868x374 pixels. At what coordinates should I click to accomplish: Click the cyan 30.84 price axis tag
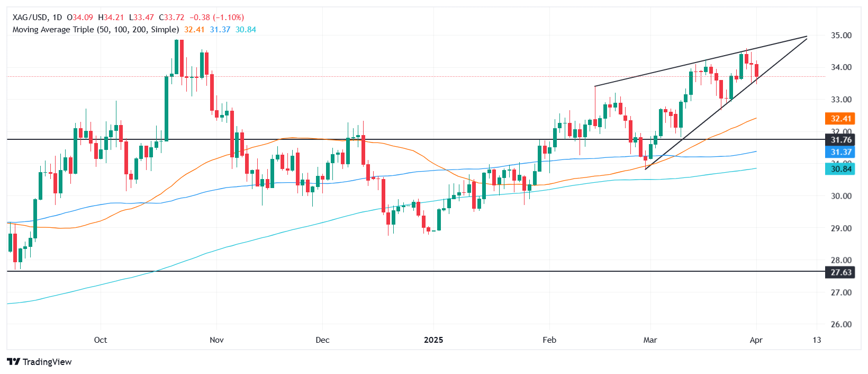pyautogui.click(x=840, y=169)
